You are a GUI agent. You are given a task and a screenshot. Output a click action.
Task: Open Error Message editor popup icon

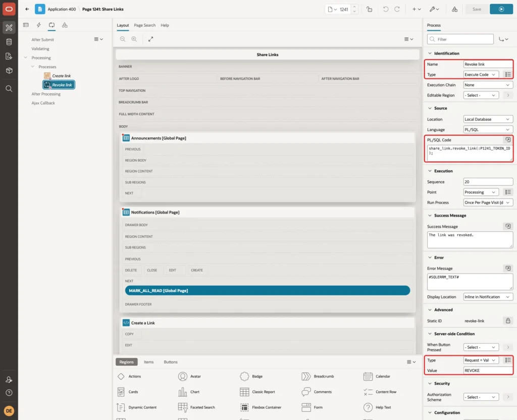coord(508,269)
